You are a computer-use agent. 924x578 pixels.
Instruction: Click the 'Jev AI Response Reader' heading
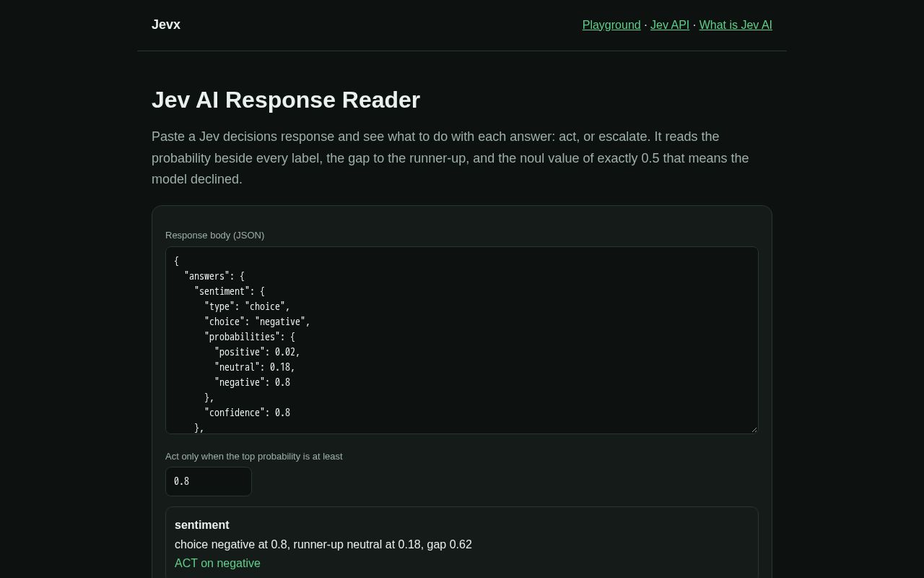(286, 100)
